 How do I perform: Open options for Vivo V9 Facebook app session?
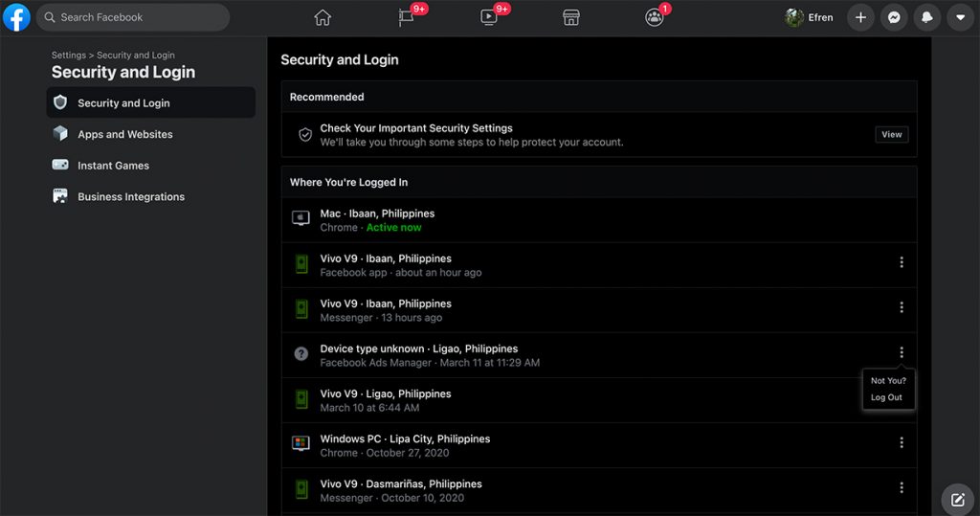[902, 262]
